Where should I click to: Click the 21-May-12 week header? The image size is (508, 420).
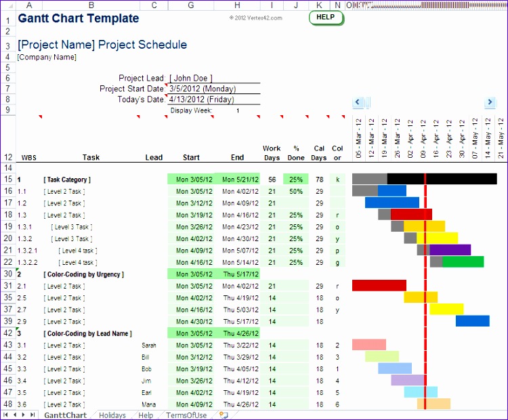click(x=501, y=138)
